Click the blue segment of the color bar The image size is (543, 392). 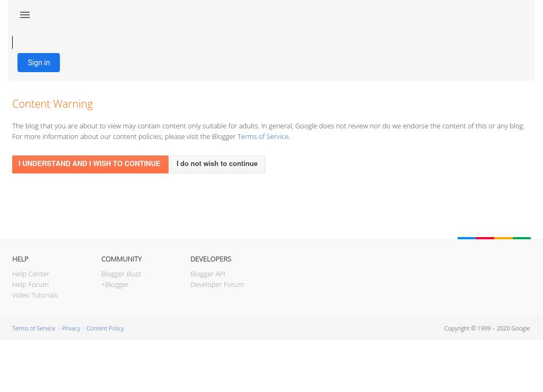point(467,238)
